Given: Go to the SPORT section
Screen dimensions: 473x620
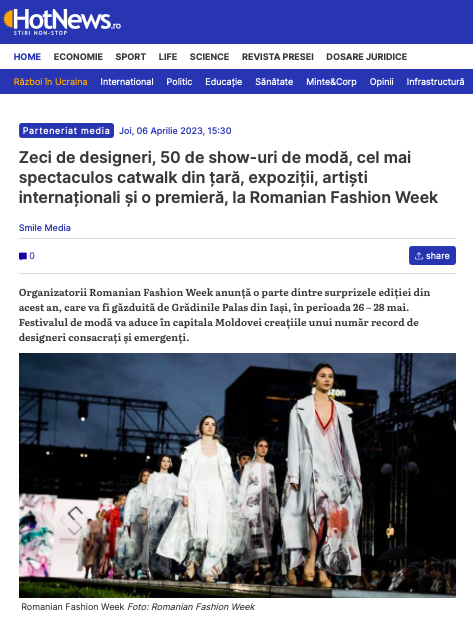Looking at the screenshot, I should [x=131, y=57].
